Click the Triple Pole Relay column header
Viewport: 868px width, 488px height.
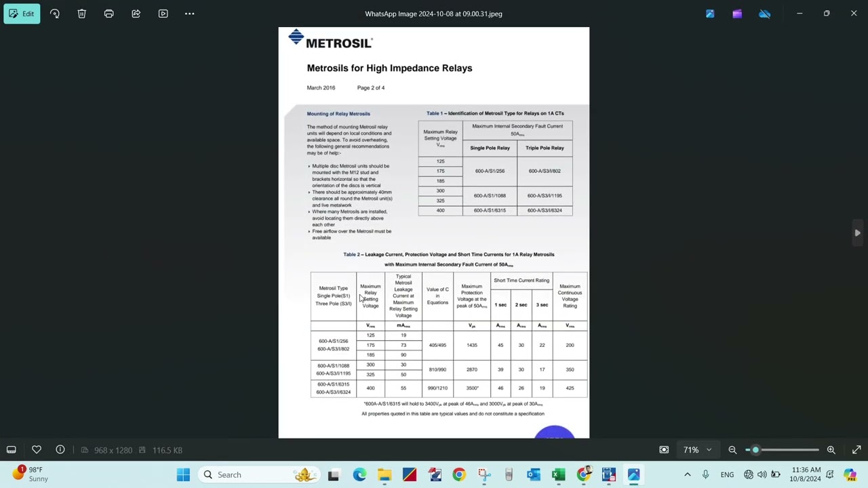(x=545, y=148)
